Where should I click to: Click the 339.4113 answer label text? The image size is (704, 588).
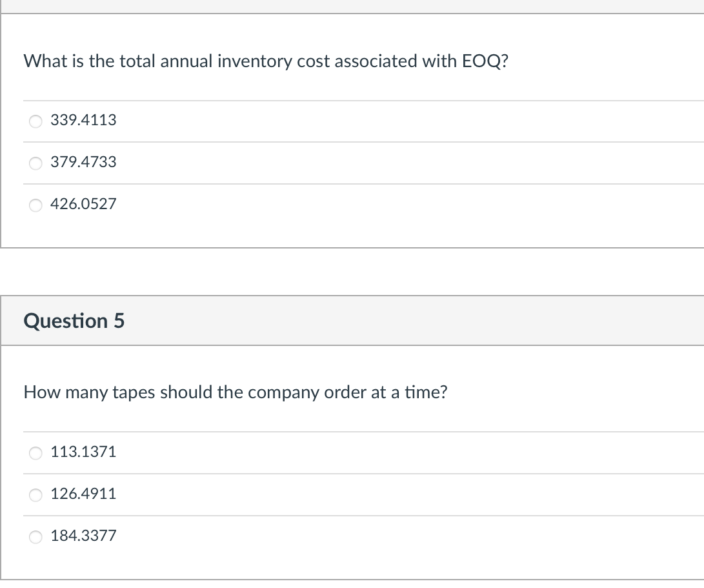click(83, 120)
